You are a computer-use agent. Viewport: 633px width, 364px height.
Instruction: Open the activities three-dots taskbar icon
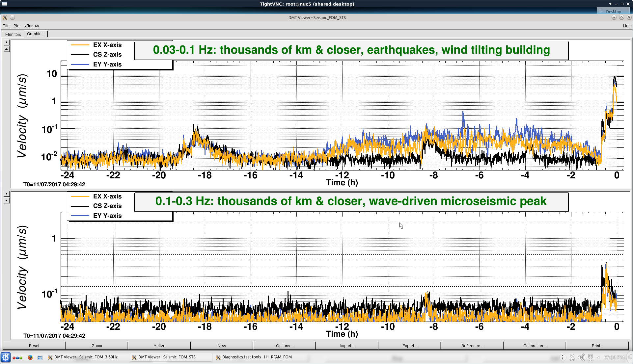pos(17,357)
